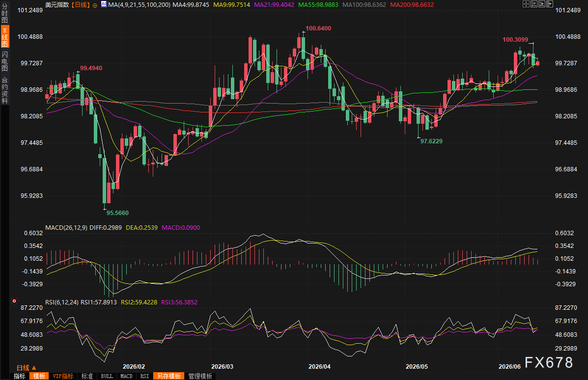
Task: Toggle the orange 模板 tab
Action: [39, 376]
